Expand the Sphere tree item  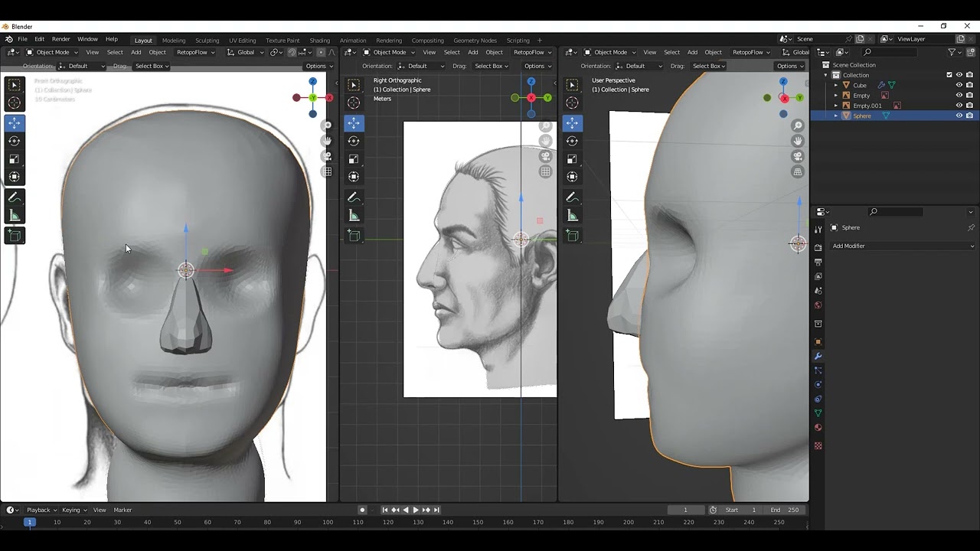coord(836,116)
